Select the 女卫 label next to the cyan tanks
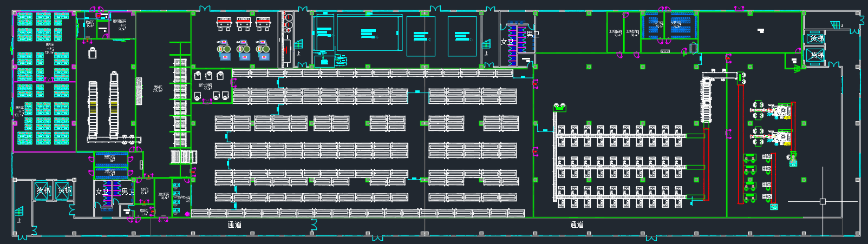This screenshot has height=244, width=868. pyautogui.click(x=507, y=42)
